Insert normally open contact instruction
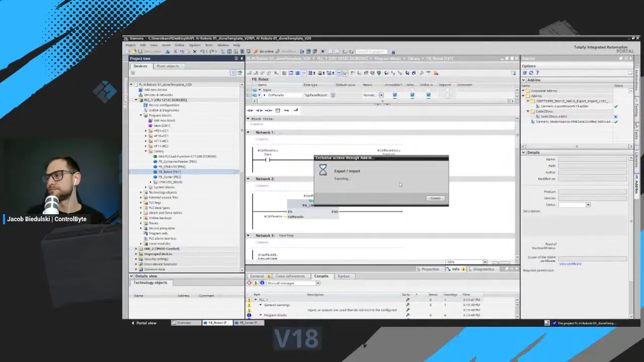 [250, 110]
